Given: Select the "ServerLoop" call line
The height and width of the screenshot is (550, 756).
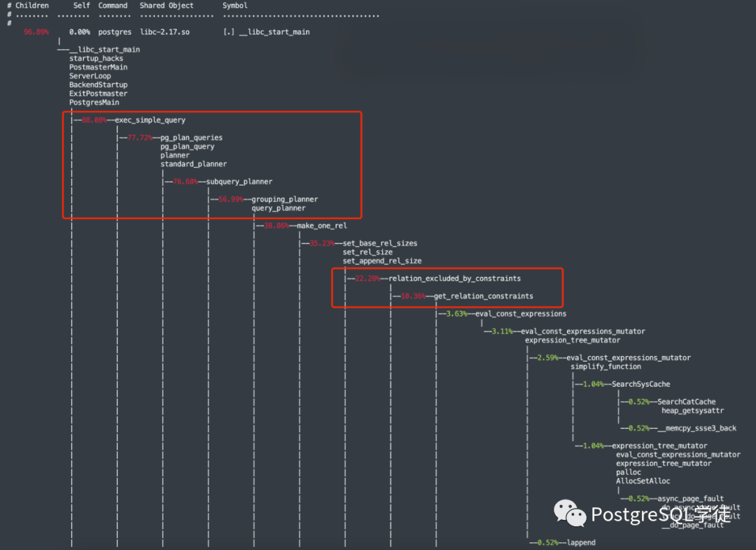Looking at the screenshot, I should (x=90, y=76).
